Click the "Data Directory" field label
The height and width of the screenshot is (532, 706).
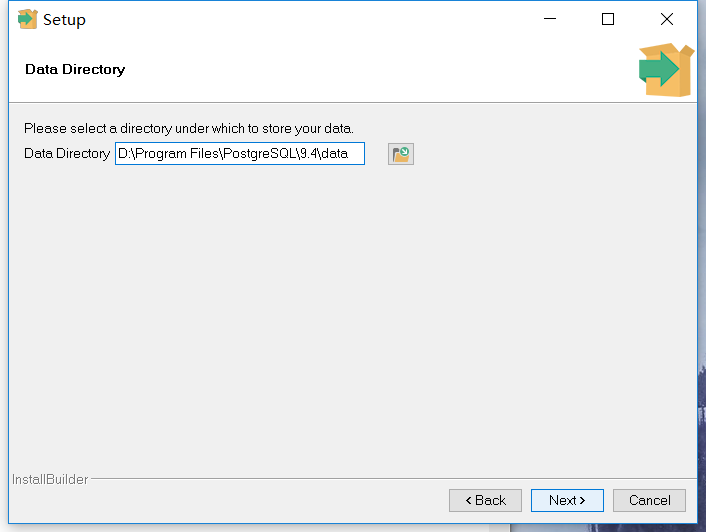pyautogui.click(x=67, y=153)
